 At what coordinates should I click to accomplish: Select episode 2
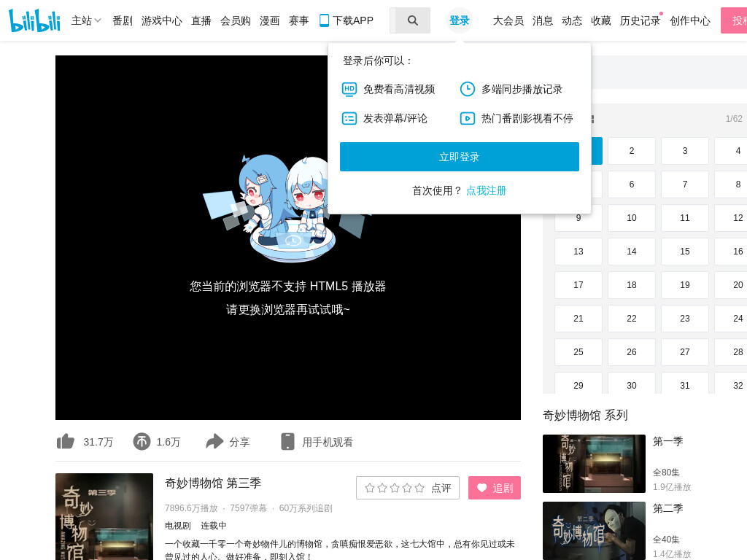point(632,151)
